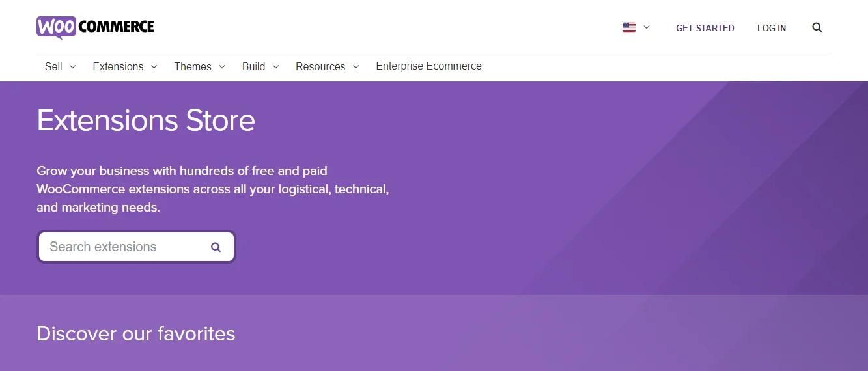Expand the Extensions menu chevron
Image resolution: width=868 pixels, height=371 pixels.
pyautogui.click(x=154, y=67)
